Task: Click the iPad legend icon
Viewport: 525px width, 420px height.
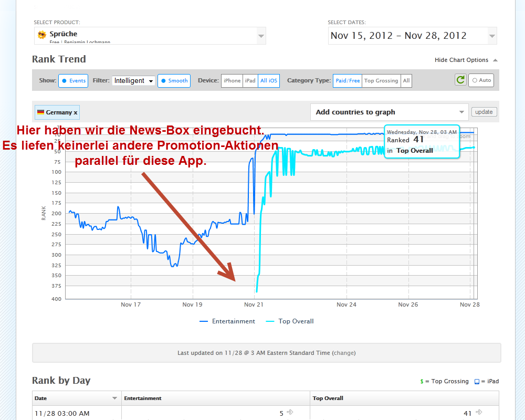Action: (477, 382)
